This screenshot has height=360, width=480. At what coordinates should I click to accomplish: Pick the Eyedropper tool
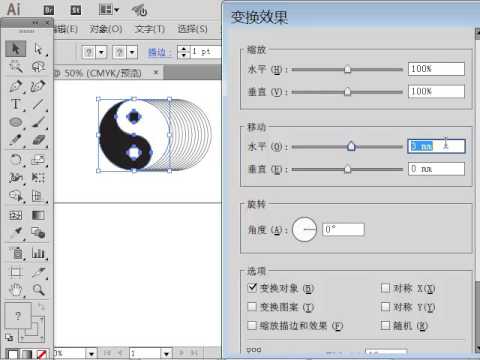coord(15,232)
